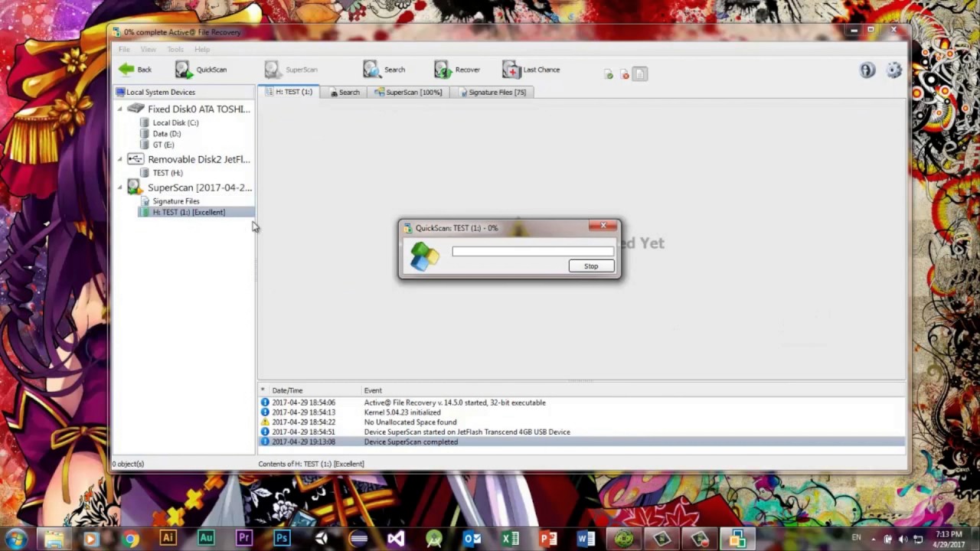Viewport: 980px width, 551px height.
Task: Click the small red-cross document icon
Action: coord(625,74)
